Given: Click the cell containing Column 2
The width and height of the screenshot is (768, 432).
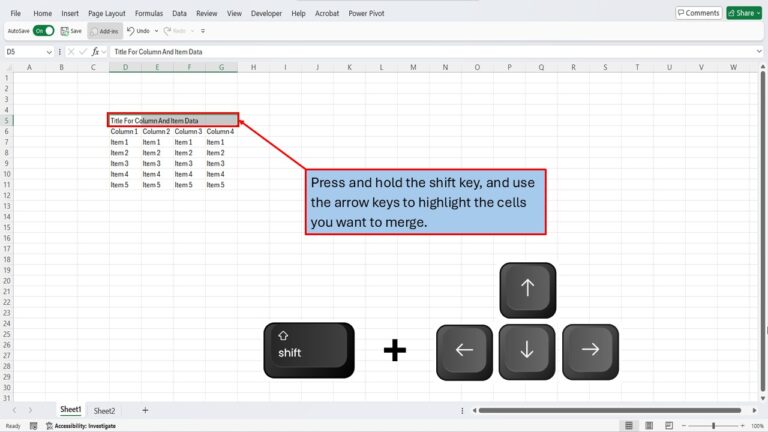Looking at the screenshot, I should (x=157, y=131).
